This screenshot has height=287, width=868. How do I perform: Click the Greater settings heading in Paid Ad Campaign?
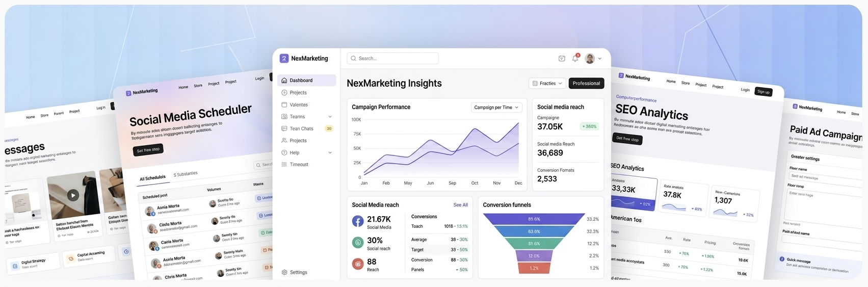805,158
